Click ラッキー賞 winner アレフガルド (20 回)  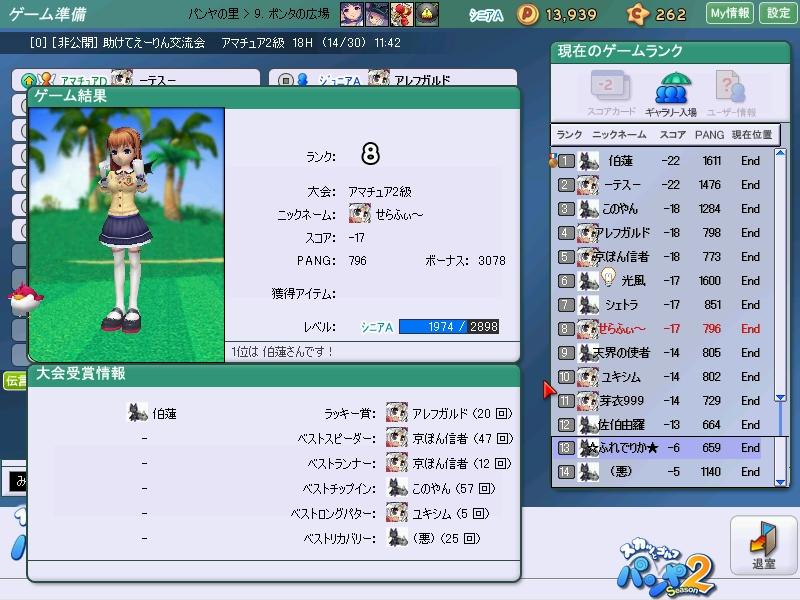click(x=449, y=413)
